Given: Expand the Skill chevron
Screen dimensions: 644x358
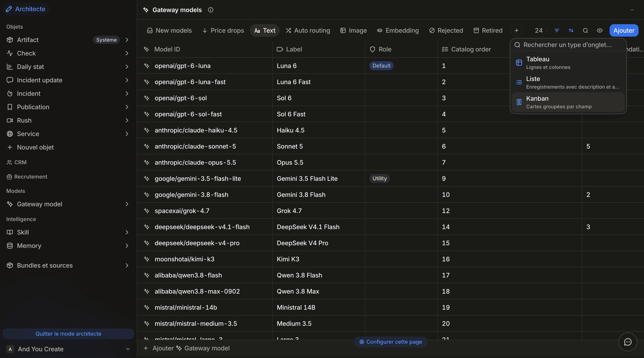Looking at the screenshot, I should [127, 232].
